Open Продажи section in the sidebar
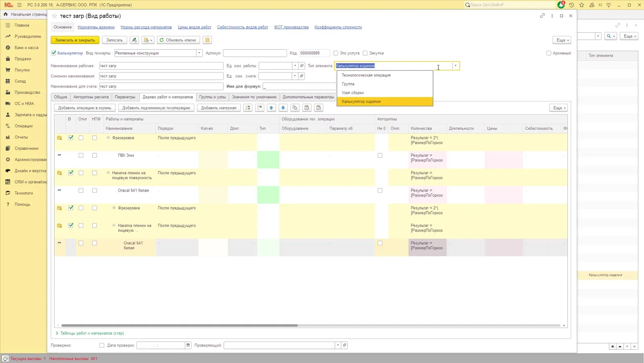644x363 pixels. [x=23, y=59]
